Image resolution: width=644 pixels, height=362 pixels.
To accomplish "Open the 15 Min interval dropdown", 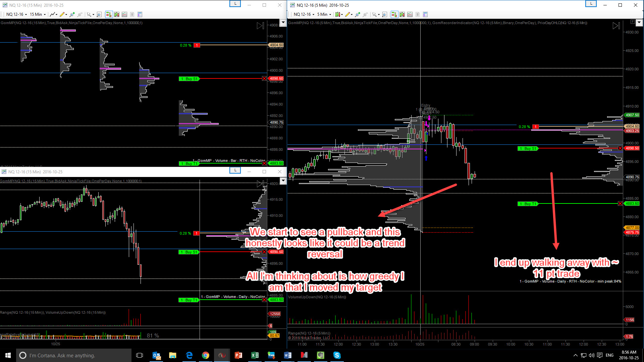I will 38,14.
